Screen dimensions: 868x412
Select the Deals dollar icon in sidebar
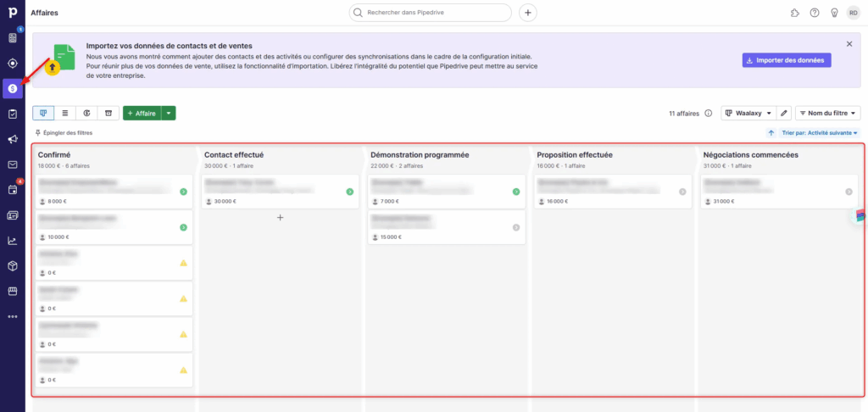12,89
